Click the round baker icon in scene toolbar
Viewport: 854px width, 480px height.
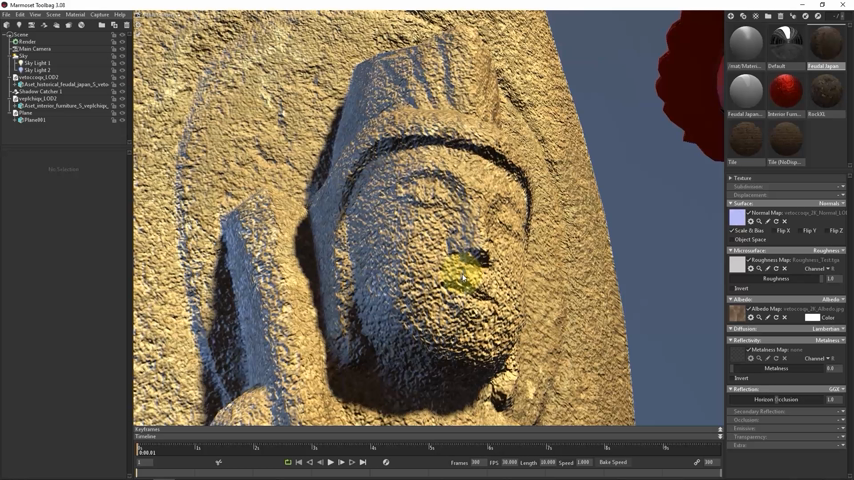click(x=81, y=25)
